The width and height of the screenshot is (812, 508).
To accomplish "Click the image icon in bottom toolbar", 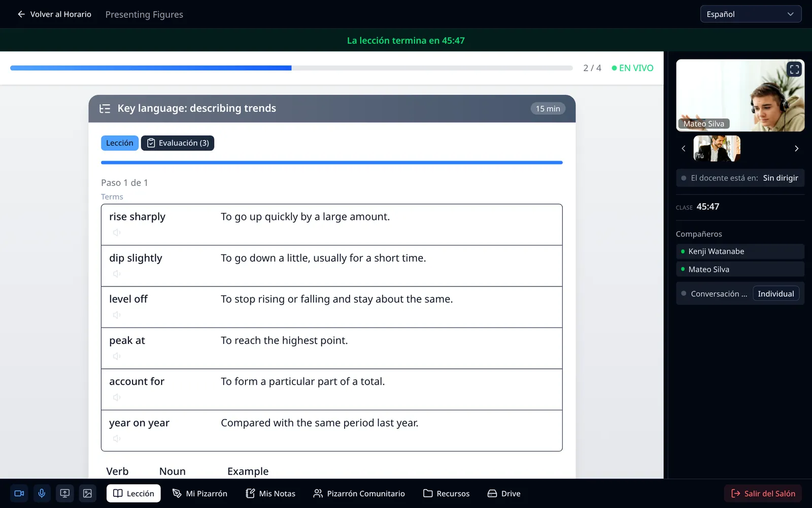I will coord(87,493).
